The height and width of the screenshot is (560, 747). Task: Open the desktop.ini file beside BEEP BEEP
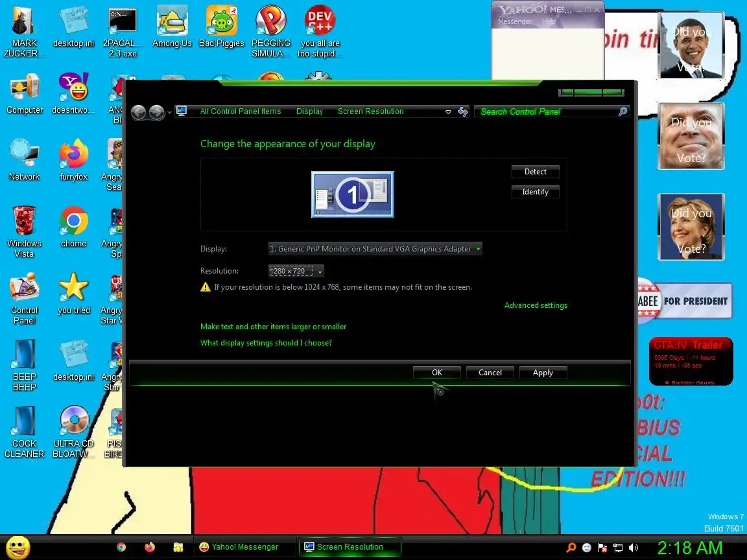73,360
